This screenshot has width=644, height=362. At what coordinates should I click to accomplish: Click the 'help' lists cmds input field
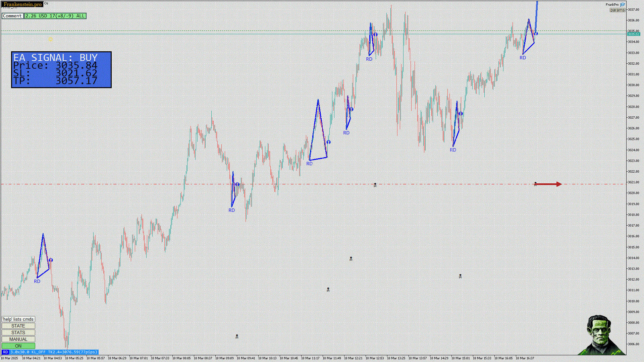(18, 319)
